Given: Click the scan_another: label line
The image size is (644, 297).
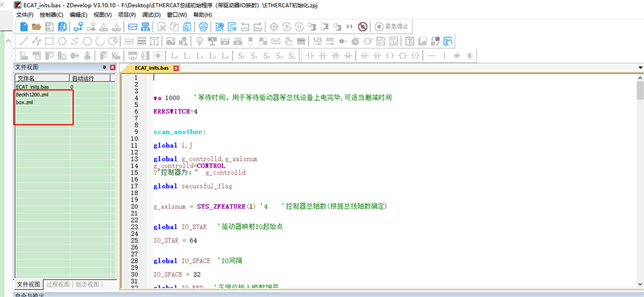Looking at the screenshot, I should (179, 132).
